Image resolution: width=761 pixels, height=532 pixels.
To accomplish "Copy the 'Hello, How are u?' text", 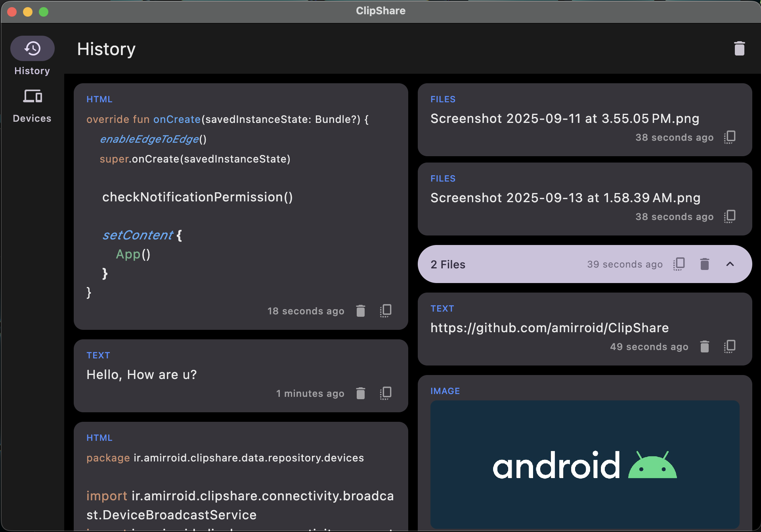I will [x=386, y=393].
